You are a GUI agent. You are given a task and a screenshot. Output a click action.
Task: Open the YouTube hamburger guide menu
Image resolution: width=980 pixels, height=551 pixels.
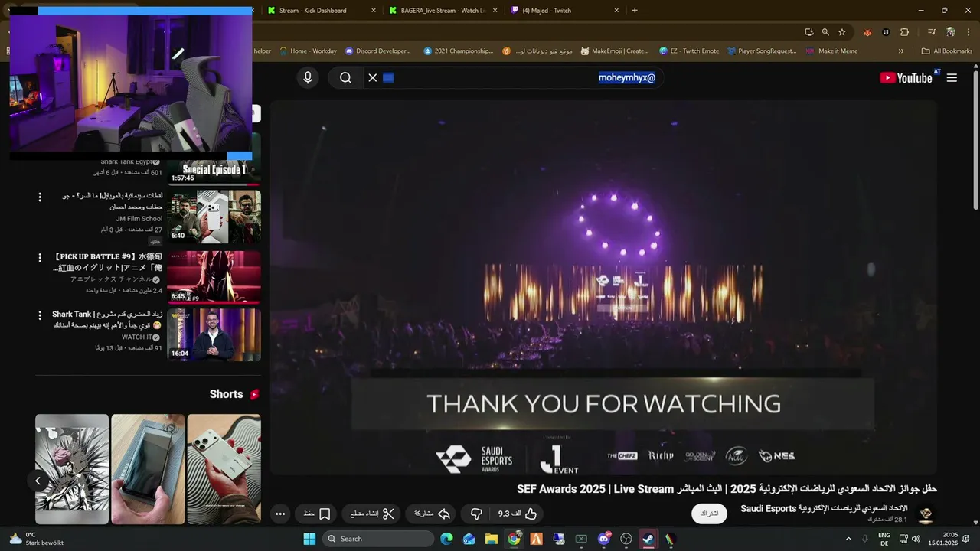952,77
